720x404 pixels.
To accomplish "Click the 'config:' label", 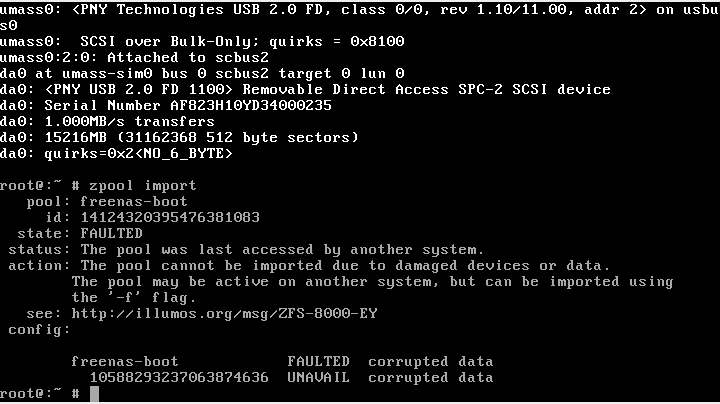I will coord(39,330).
